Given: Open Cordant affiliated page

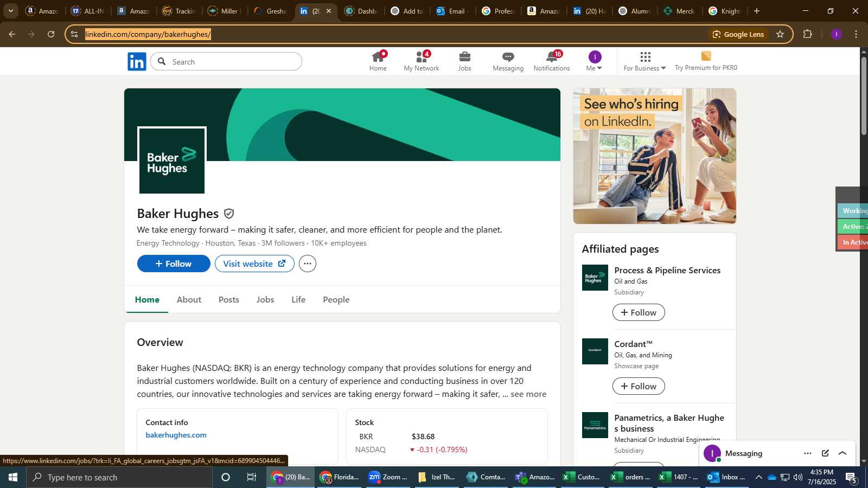Looking at the screenshot, I should click(x=633, y=344).
